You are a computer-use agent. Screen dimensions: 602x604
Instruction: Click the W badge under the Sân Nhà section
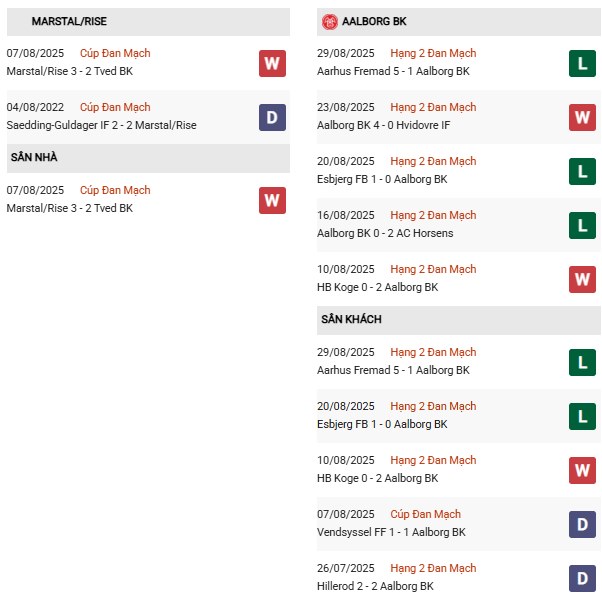click(x=272, y=200)
